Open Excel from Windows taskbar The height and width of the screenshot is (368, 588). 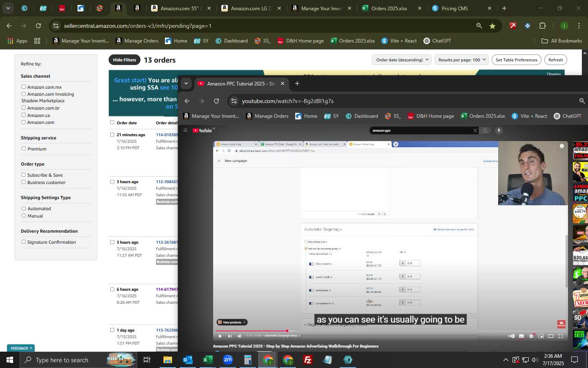[208, 360]
